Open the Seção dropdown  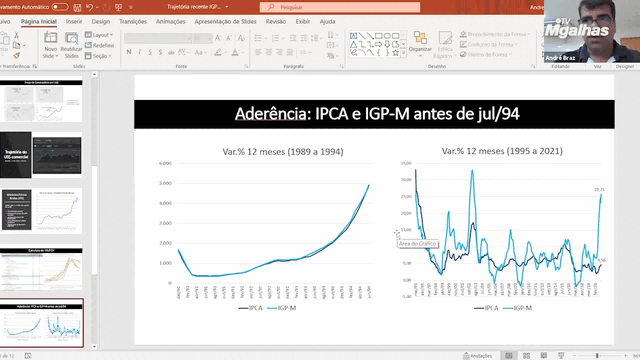(98, 56)
